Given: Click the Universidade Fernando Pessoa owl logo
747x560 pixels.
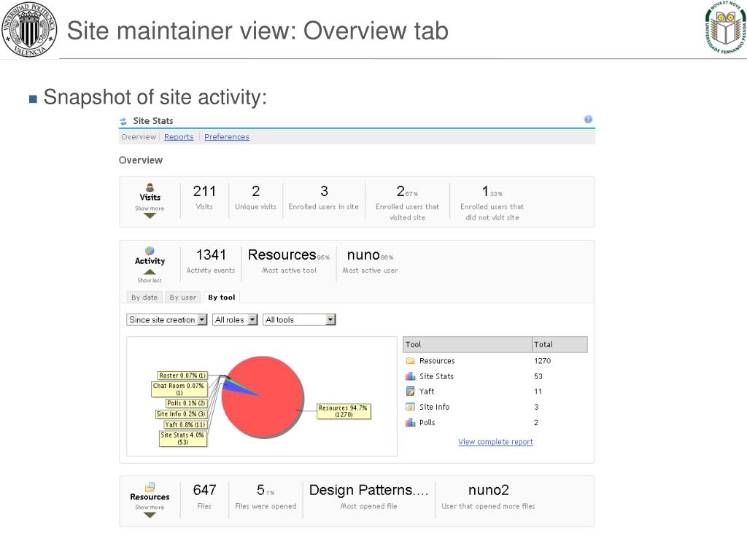Looking at the screenshot, I should coord(725,27).
